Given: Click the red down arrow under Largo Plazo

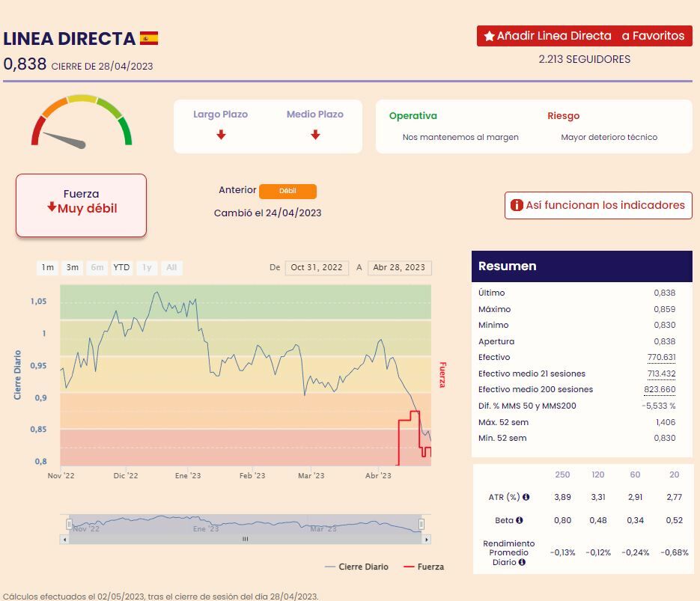Looking at the screenshot, I should (221, 134).
